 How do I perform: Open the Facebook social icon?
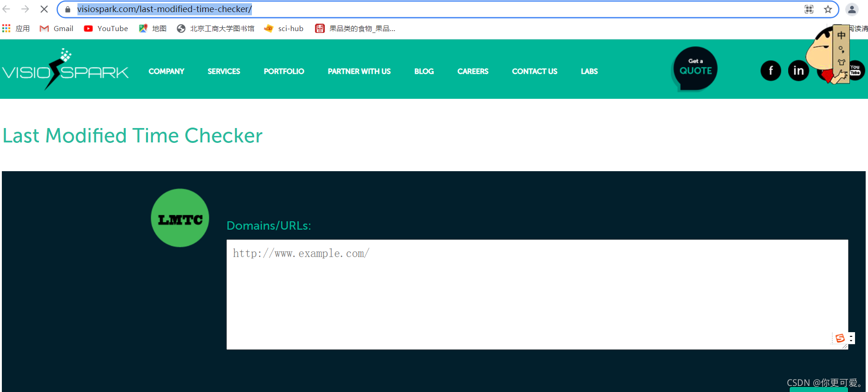tap(771, 71)
